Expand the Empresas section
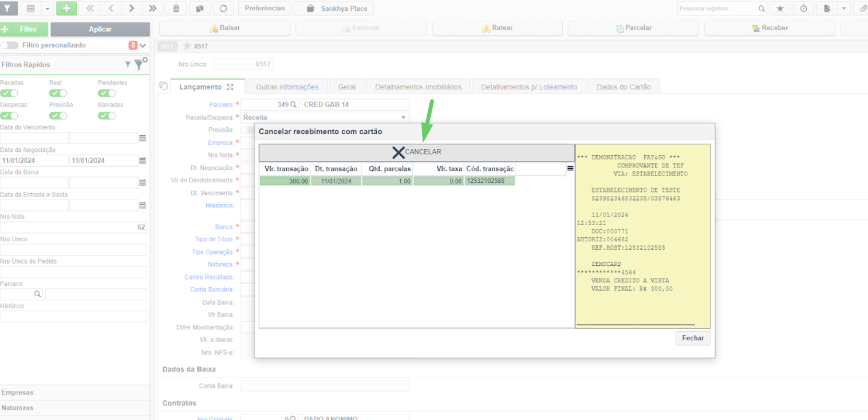The height and width of the screenshot is (420, 868). pyautogui.click(x=75, y=392)
